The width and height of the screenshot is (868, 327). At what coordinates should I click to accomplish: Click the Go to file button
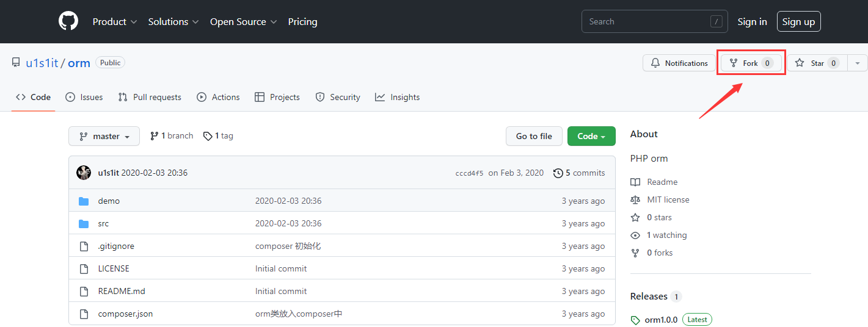point(534,136)
